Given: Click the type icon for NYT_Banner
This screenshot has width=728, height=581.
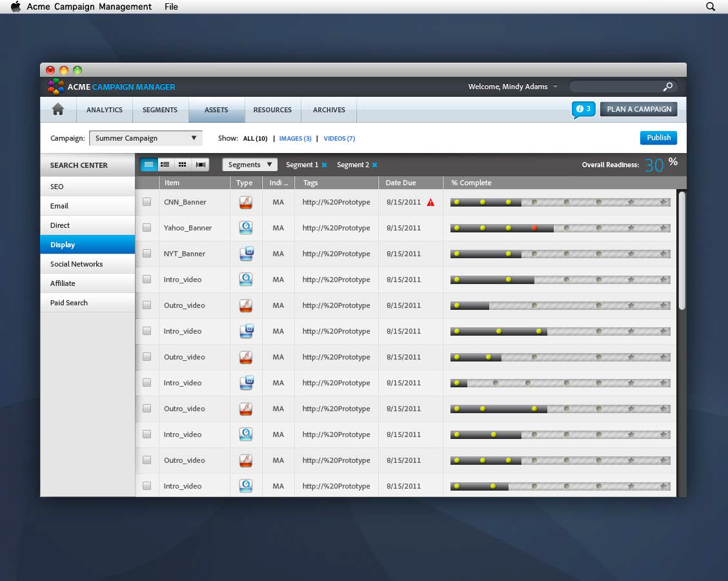Looking at the screenshot, I should pos(247,254).
